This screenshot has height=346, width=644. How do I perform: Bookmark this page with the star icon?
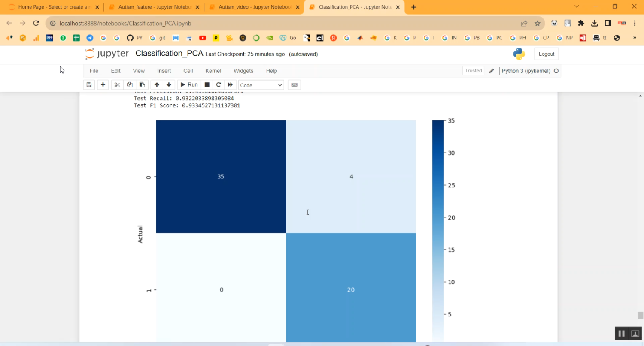(x=537, y=23)
